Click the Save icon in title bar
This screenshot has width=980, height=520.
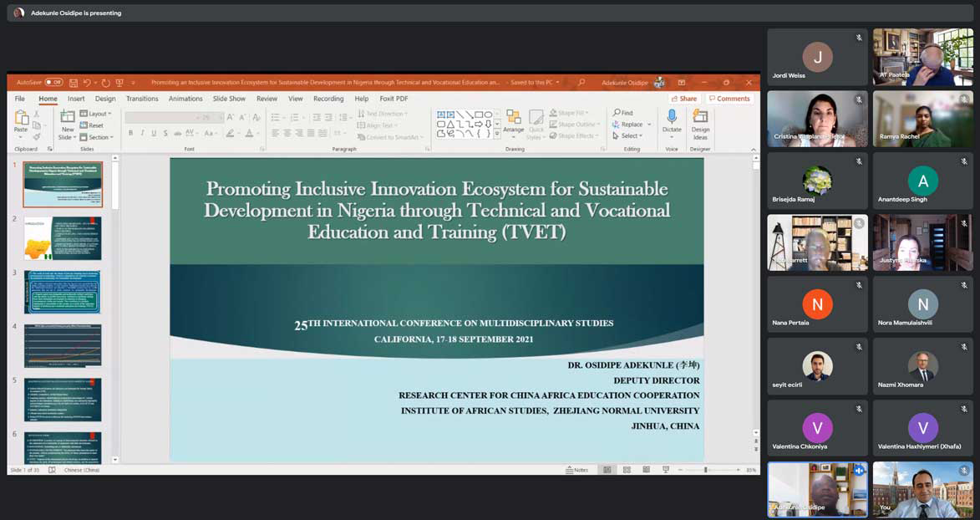pyautogui.click(x=74, y=83)
